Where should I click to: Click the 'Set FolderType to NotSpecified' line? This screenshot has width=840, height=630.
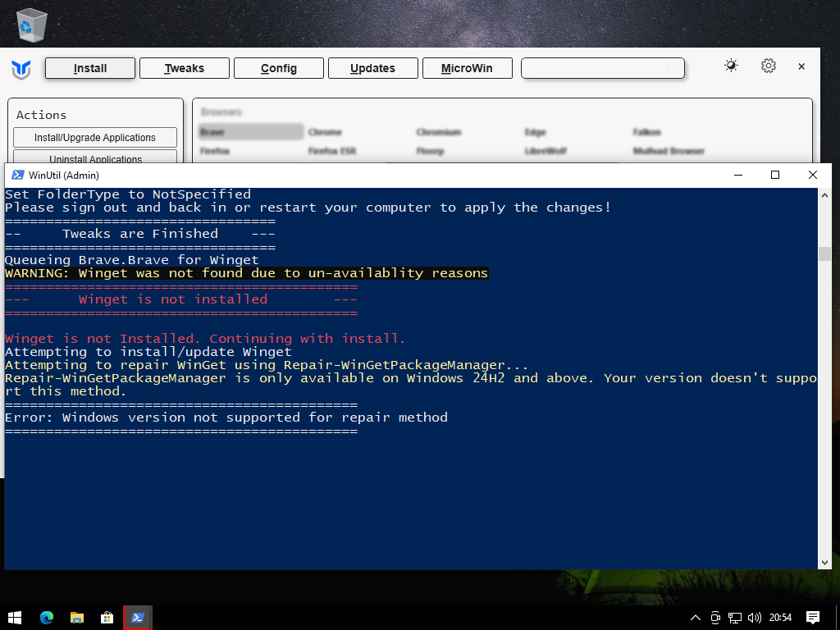coord(127,194)
